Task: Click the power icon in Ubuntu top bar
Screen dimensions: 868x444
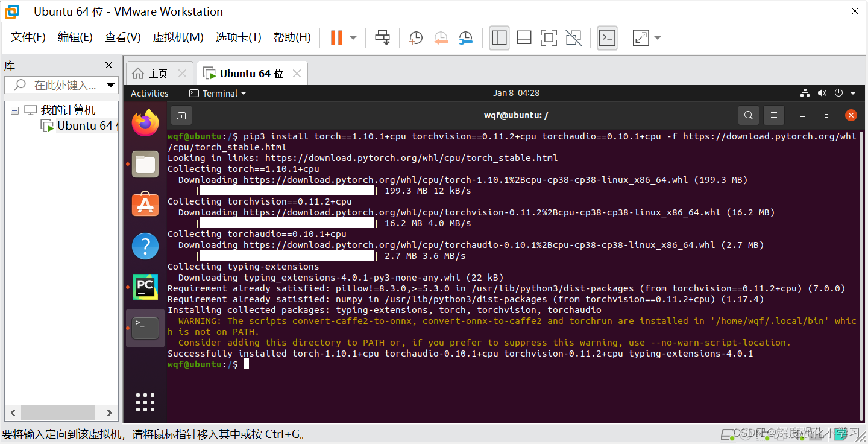Action: pyautogui.click(x=838, y=93)
